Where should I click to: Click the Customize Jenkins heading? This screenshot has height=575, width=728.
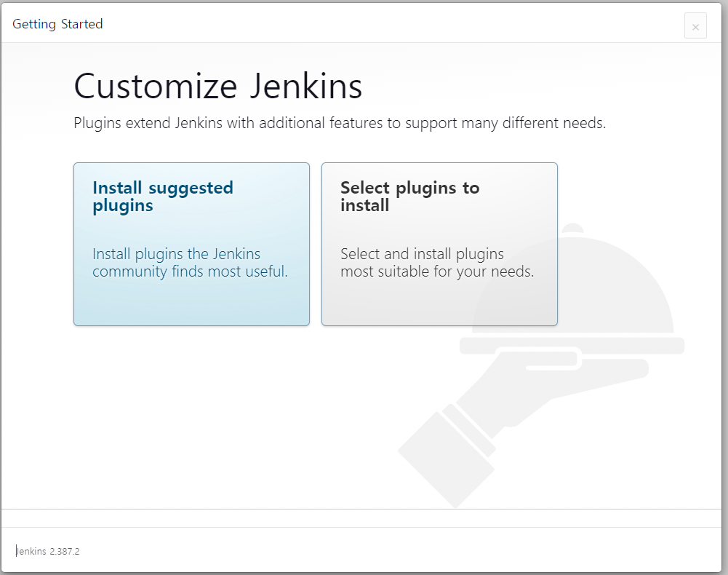coord(217,87)
